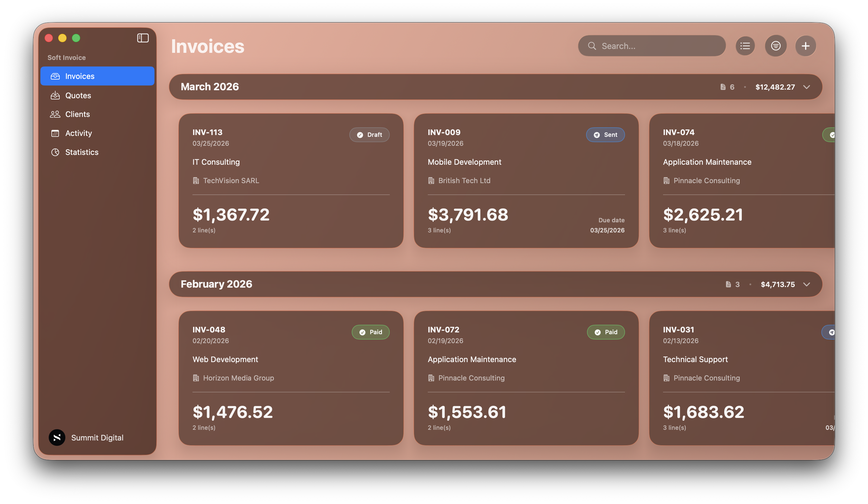Click TechVision SARL client on INV-113
868x504 pixels.
231,181
